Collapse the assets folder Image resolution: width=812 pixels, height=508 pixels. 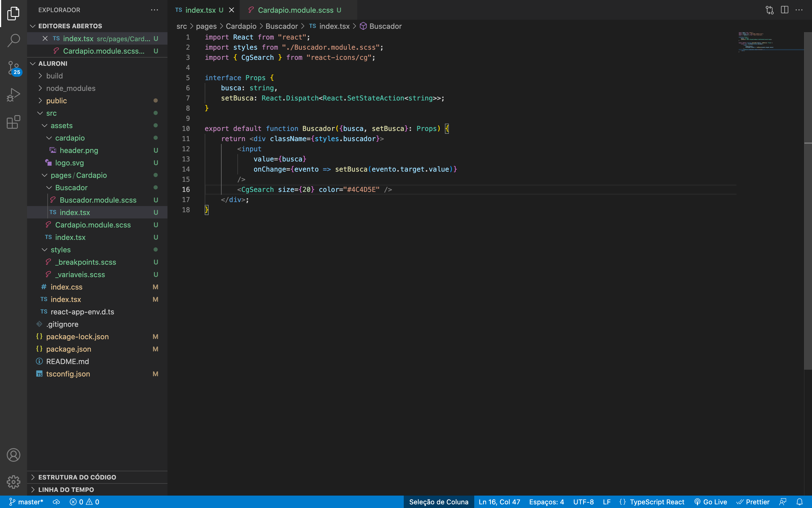coord(97,126)
